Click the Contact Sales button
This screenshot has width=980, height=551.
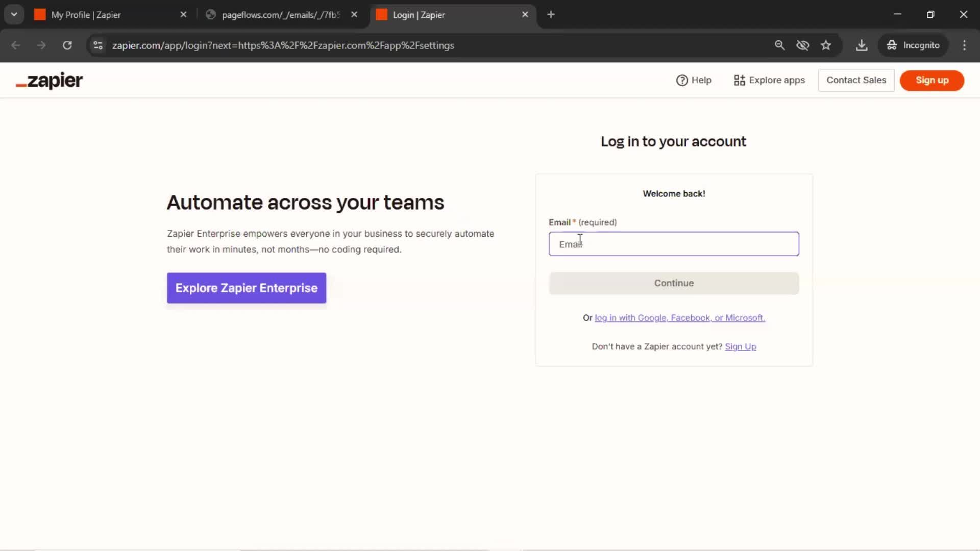coord(856,80)
